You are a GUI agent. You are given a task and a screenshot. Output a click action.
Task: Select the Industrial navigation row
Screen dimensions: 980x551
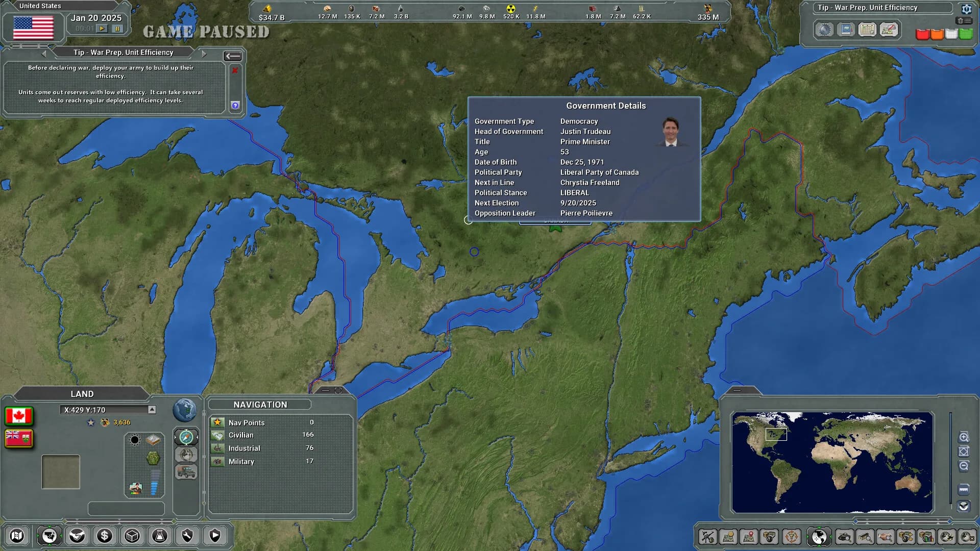tap(280, 448)
